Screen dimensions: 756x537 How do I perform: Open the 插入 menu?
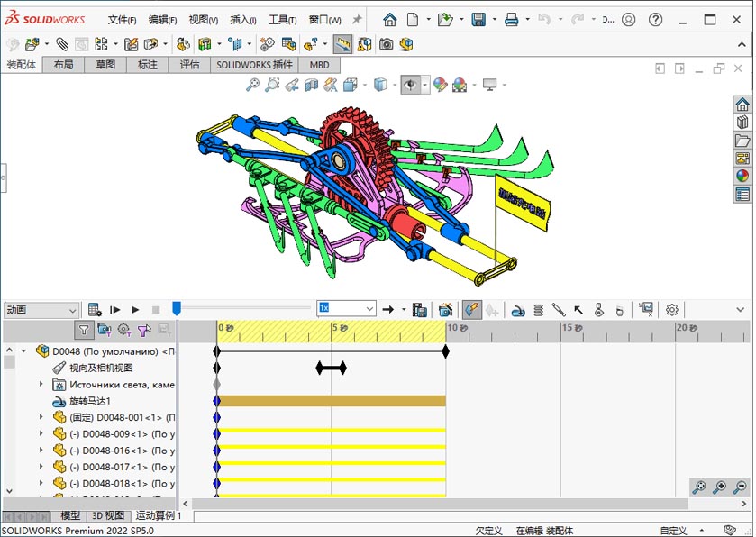pyautogui.click(x=242, y=19)
